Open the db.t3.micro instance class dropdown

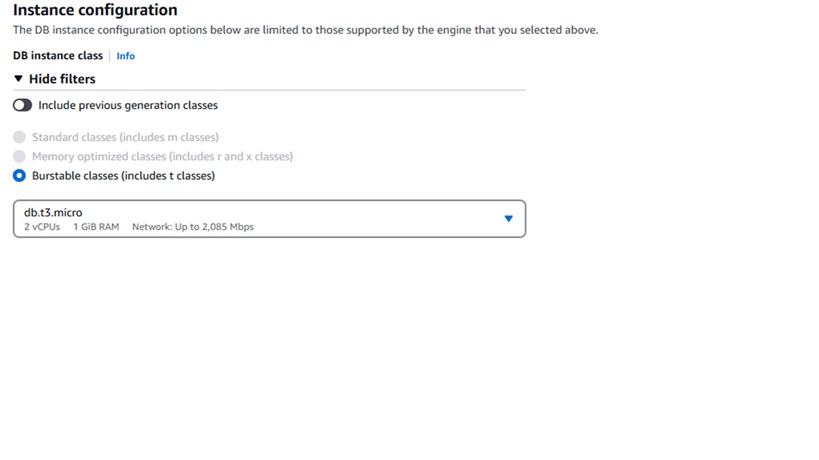269,219
